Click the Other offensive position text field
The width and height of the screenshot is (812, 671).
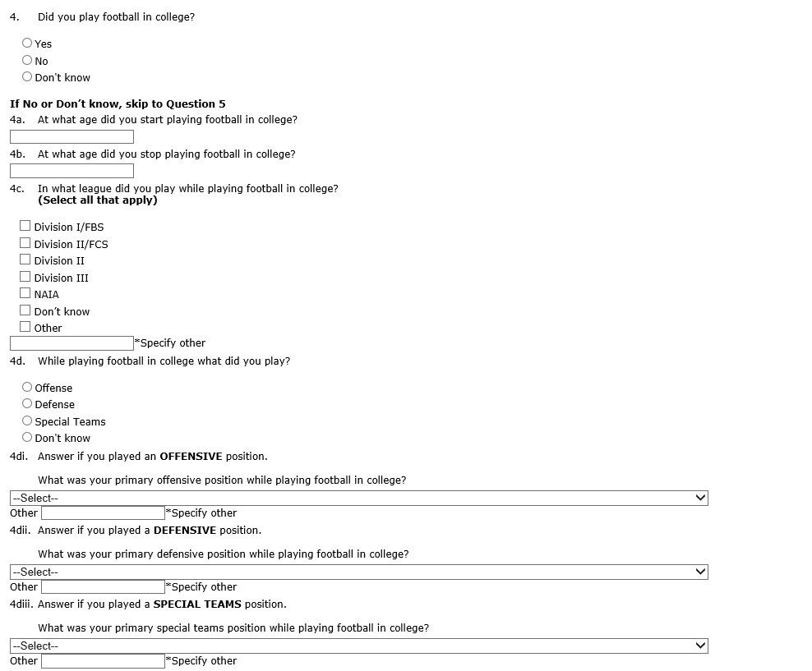(x=103, y=513)
